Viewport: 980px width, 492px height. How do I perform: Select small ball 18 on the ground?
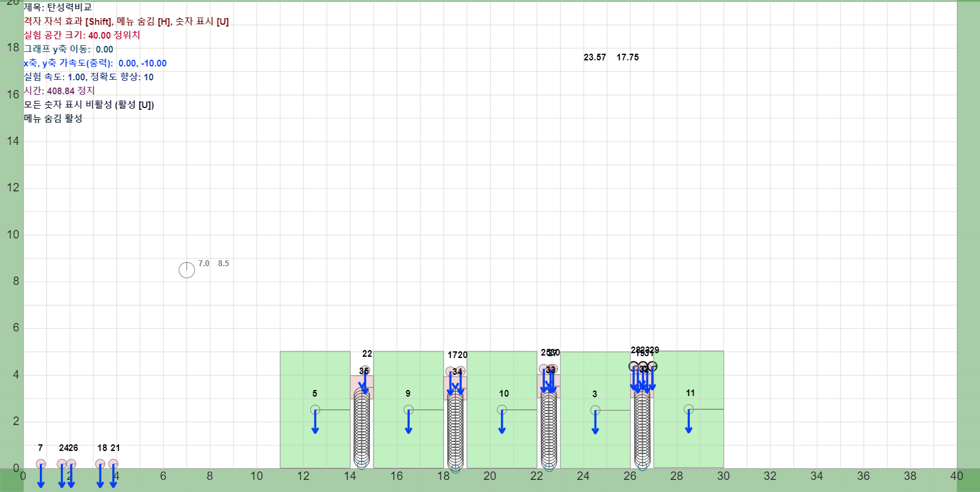(x=100, y=464)
